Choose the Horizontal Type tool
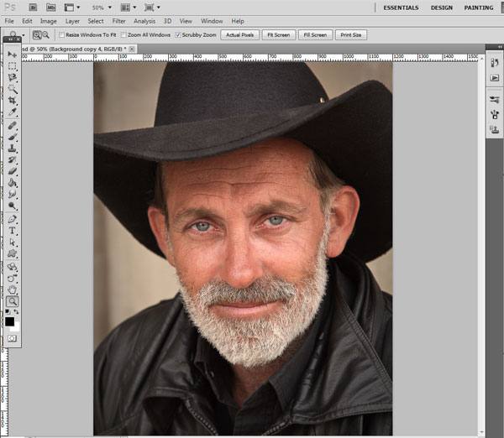504x438 pixels. pos(13,230)
